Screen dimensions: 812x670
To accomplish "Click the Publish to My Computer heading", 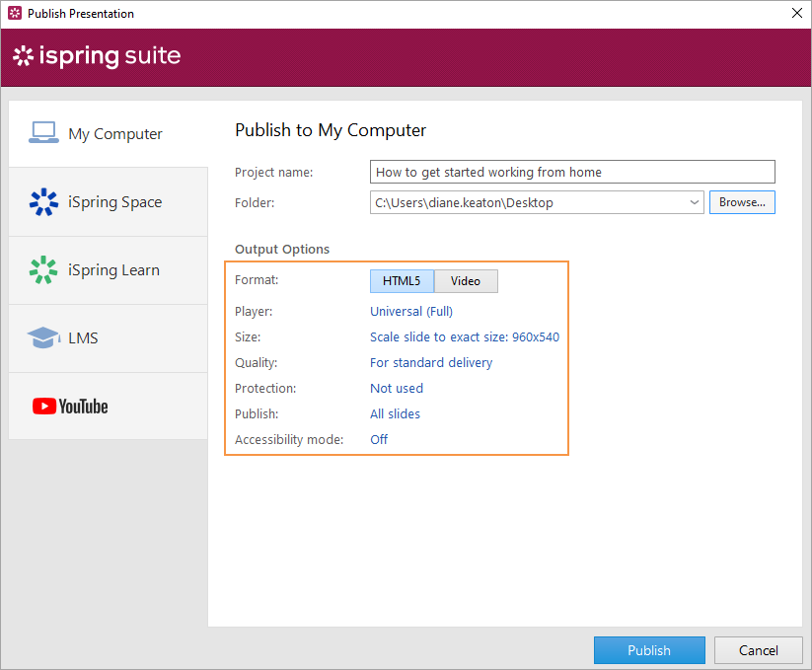I will coord(331,130).
